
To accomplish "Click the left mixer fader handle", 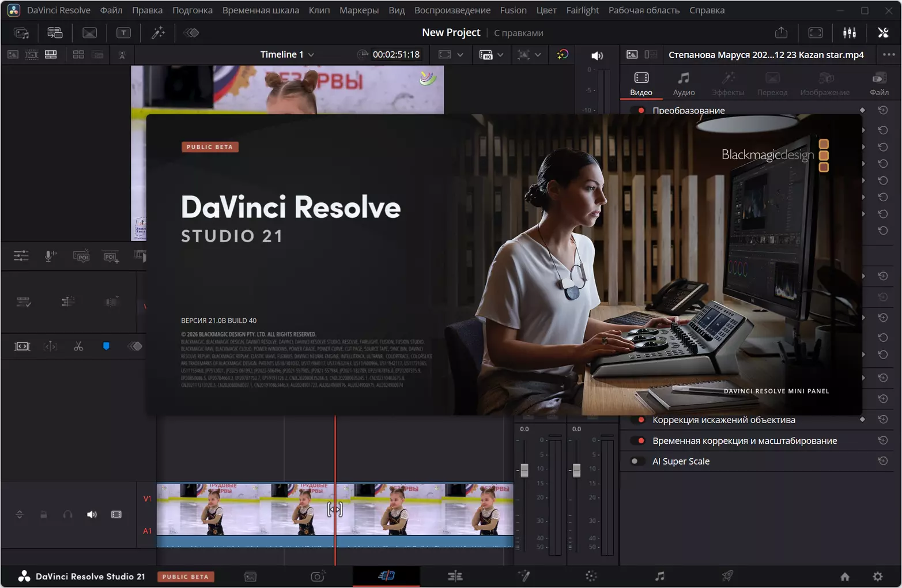I will tap(524, 470).
